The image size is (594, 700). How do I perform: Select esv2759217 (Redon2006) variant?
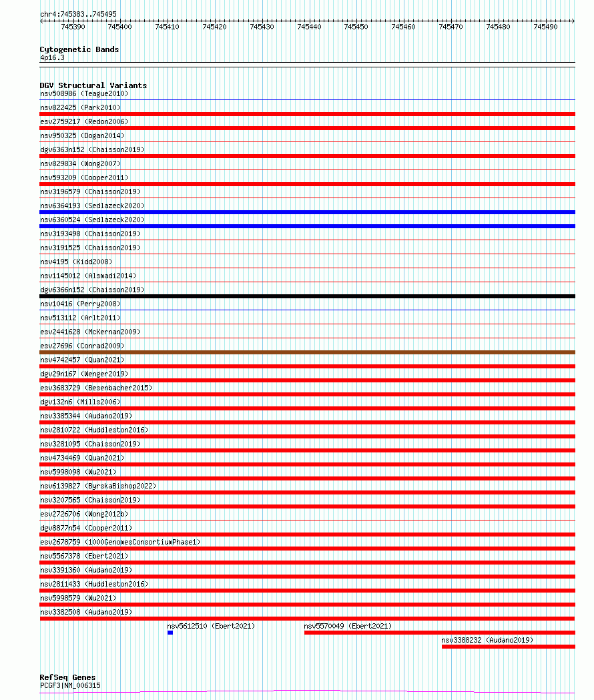pyautogui.click(x=84, y=121)
